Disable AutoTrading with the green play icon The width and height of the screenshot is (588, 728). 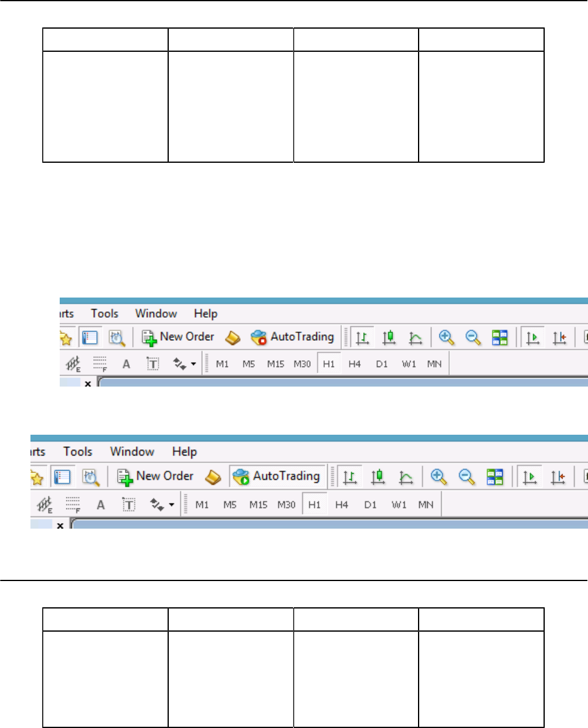point(277,477)
